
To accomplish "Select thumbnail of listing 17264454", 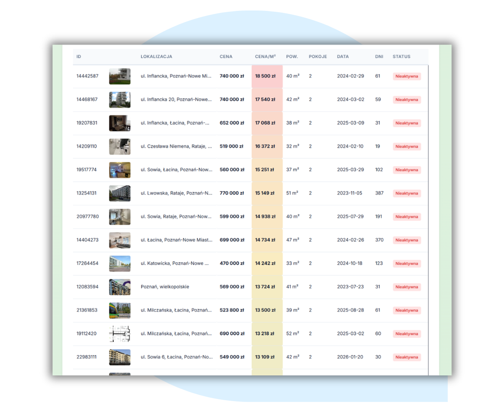I will (120, 264).
